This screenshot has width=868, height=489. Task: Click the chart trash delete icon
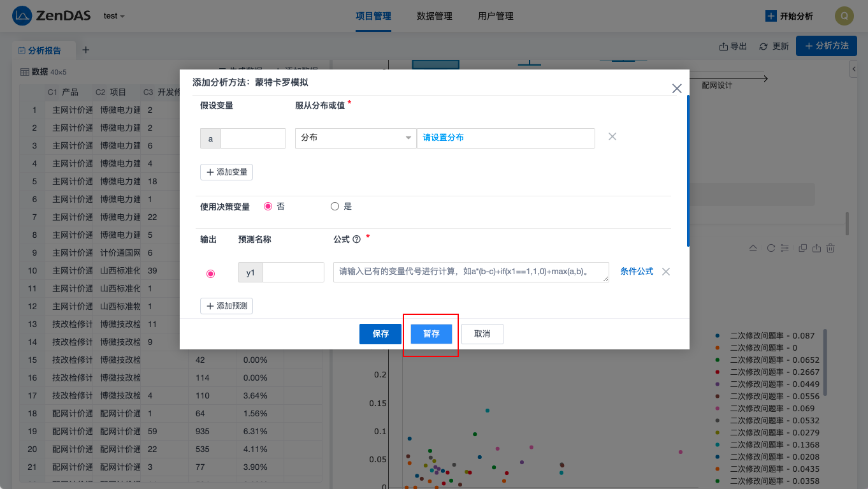coord(830,248)
